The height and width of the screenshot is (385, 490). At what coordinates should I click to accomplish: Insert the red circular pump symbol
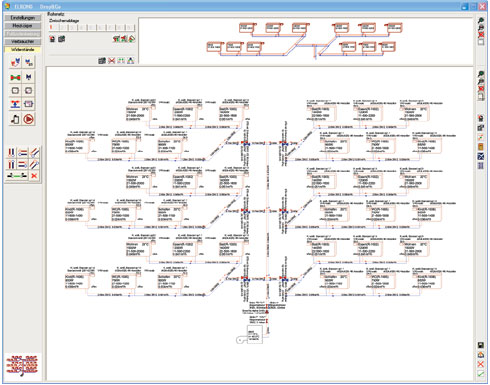(x=29, y=119)
